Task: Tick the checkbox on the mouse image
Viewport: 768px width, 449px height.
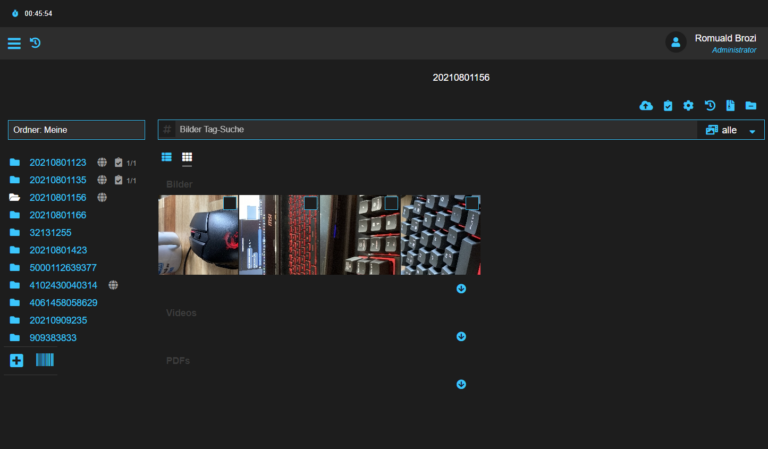Action: (230, 203)
